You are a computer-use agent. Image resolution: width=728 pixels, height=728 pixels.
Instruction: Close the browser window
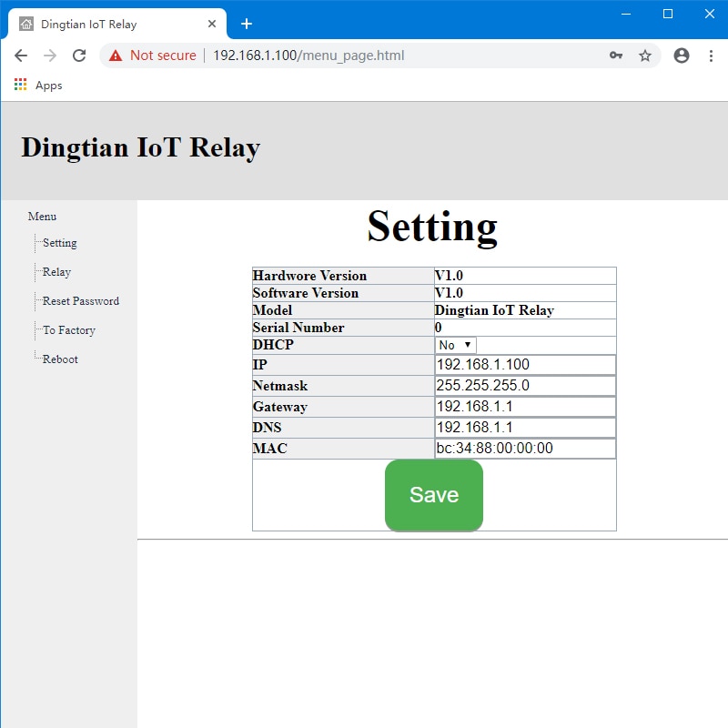[x=710, y=14]
